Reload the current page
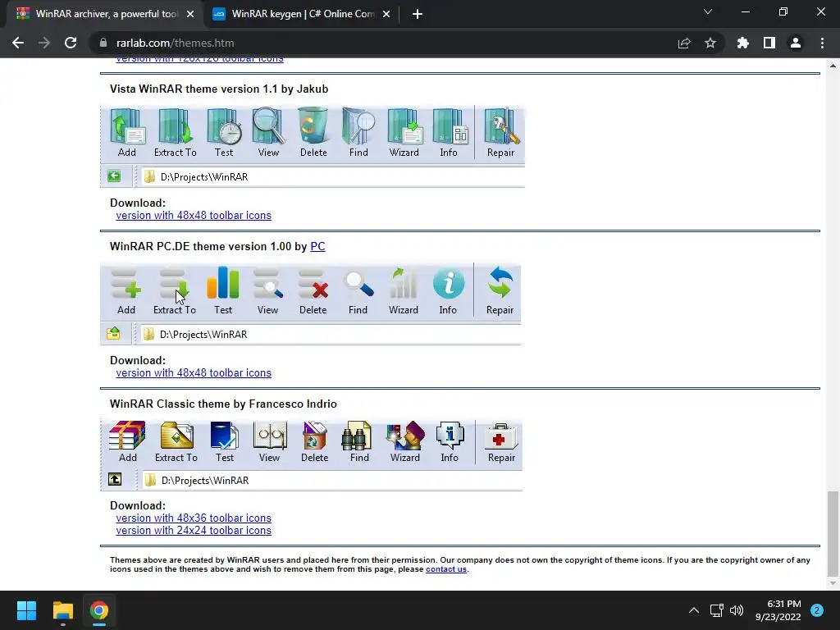The width and height of the screenshot is (840, 630). pos(71,43)
